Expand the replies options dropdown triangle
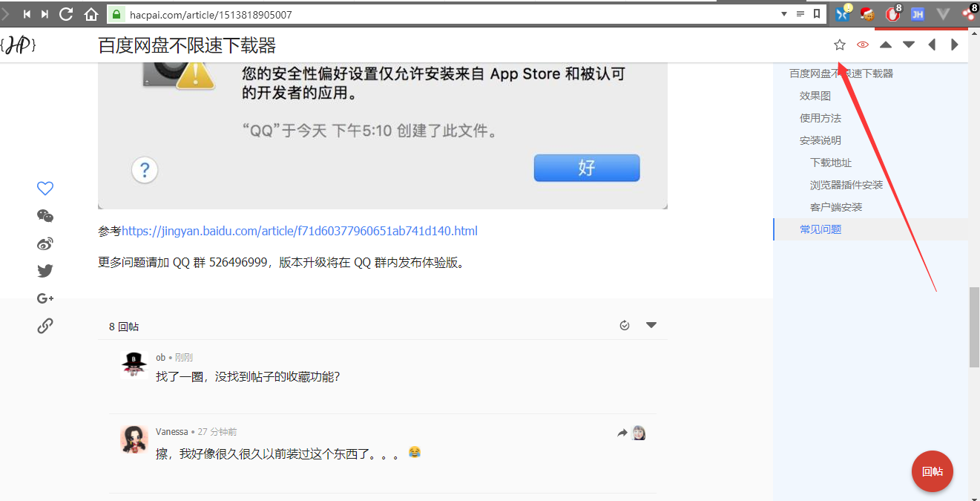This screenshot has width=980, height=501. click(651, 325)
